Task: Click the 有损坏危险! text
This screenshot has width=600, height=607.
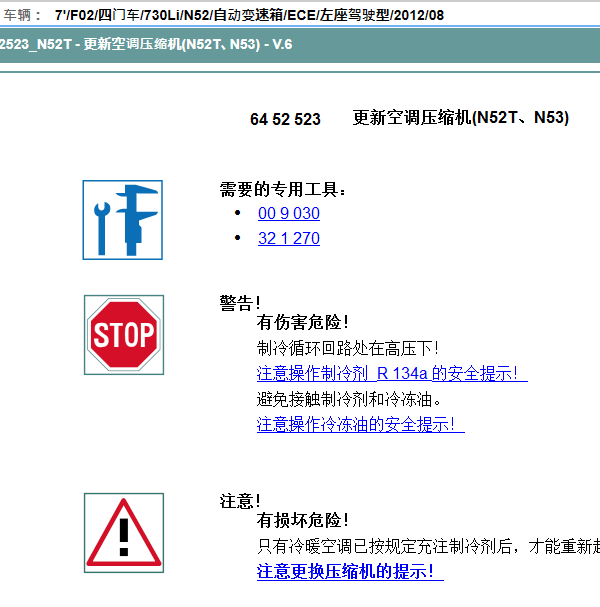Action: (303, 520)
